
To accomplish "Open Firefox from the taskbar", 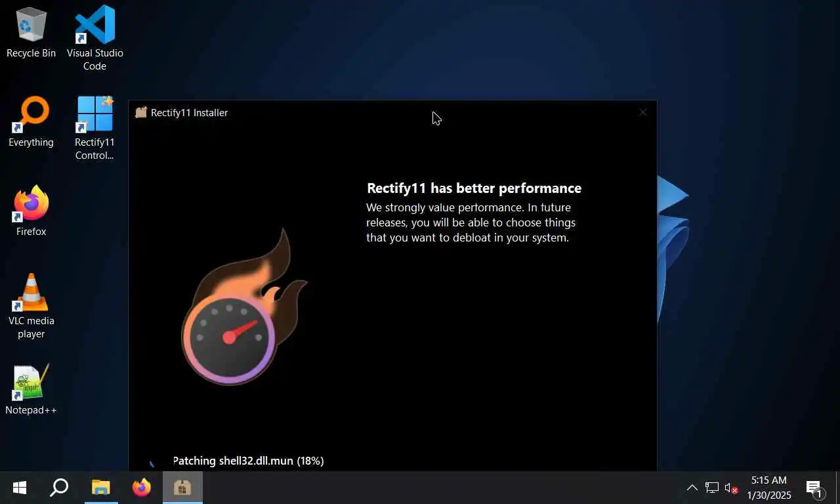I will tap(141, 488).
